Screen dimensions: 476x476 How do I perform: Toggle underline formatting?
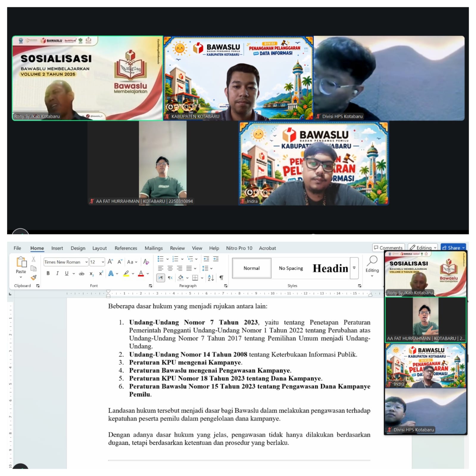coord(67,273)
